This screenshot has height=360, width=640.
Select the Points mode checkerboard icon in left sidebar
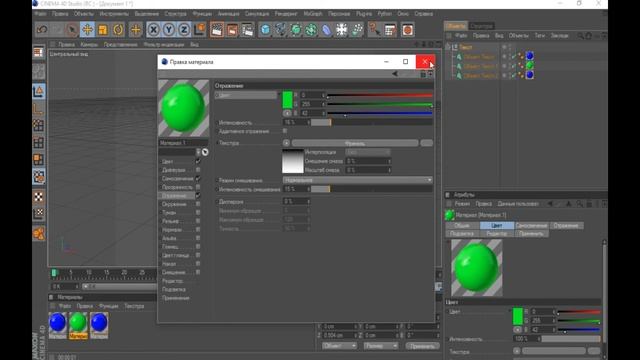(39, 197)
